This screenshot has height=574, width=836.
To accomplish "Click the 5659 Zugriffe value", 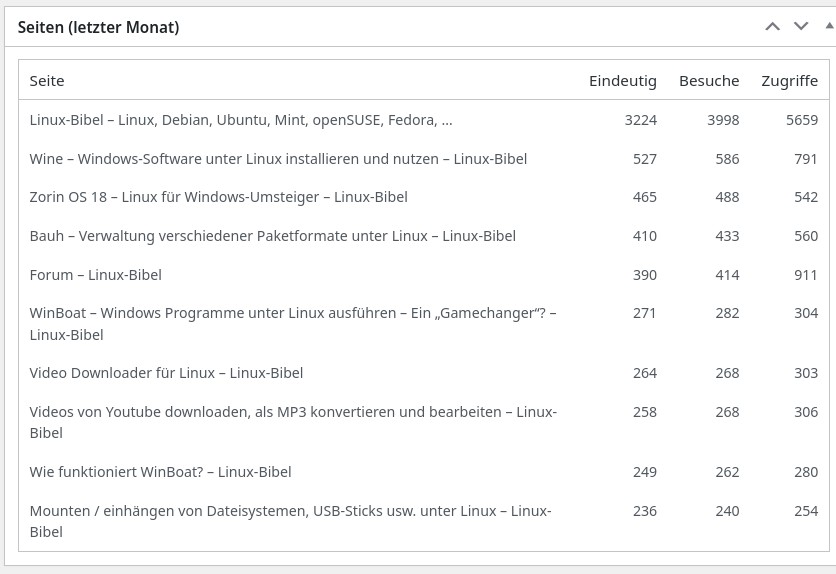I will click(x=801, y=120).
